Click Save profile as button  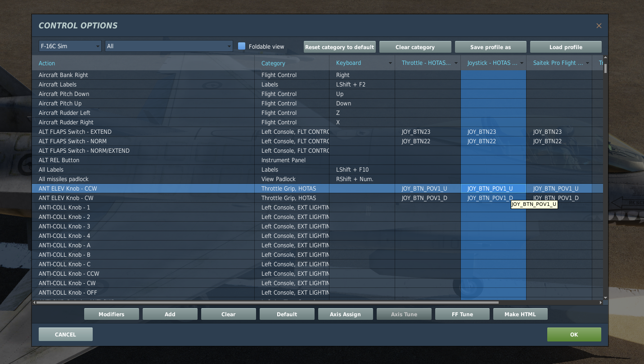[x=491, y=47]
